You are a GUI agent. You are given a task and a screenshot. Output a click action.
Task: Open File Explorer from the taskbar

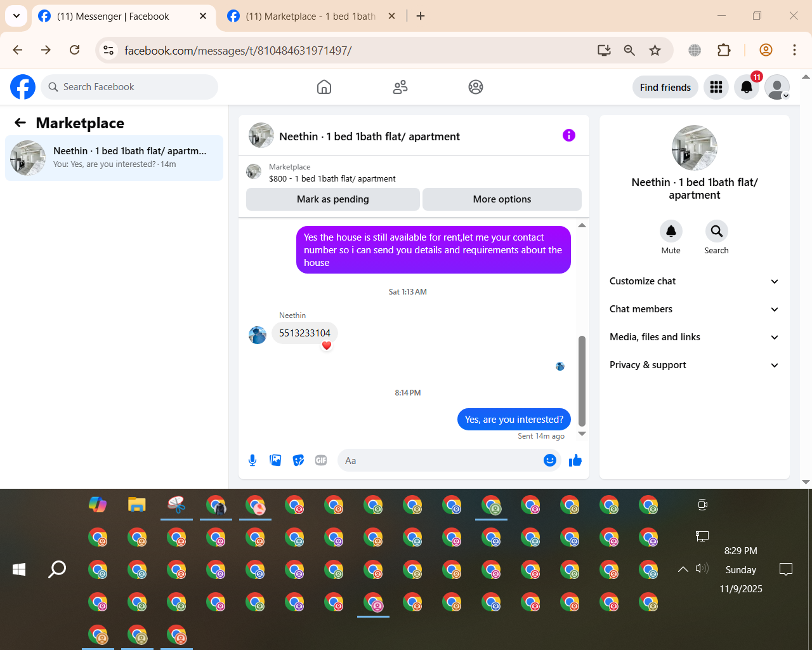[x=137, y=505]
